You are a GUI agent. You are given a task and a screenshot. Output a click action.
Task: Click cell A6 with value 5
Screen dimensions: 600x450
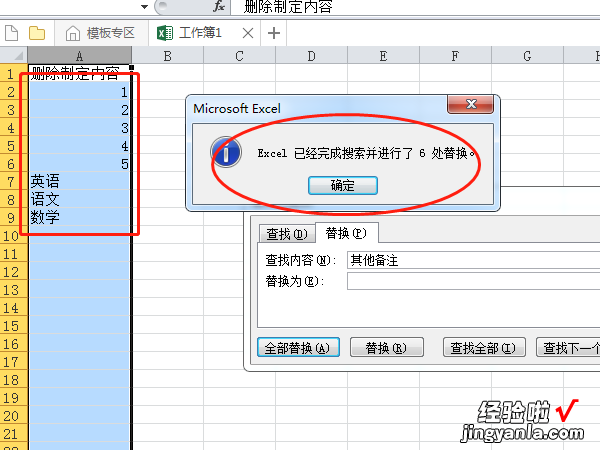pyautogui.click(x=80, y=164)
